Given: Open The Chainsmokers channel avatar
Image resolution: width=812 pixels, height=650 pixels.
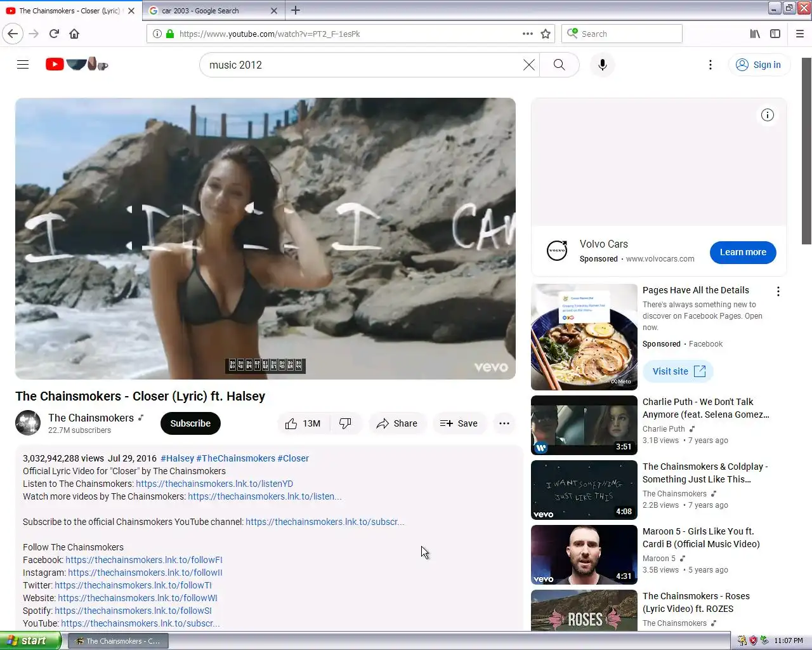Looking at the screenshot, I should pyautogui.click(x=28, y=423).
